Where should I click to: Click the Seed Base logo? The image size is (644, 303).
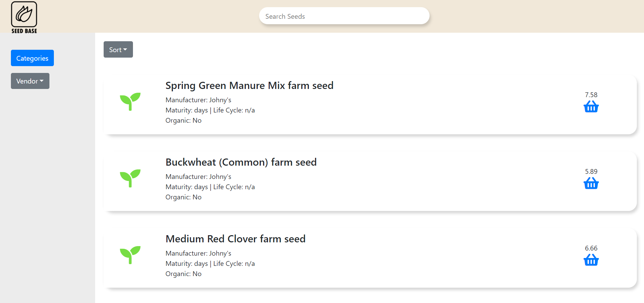tap(24, 17)
